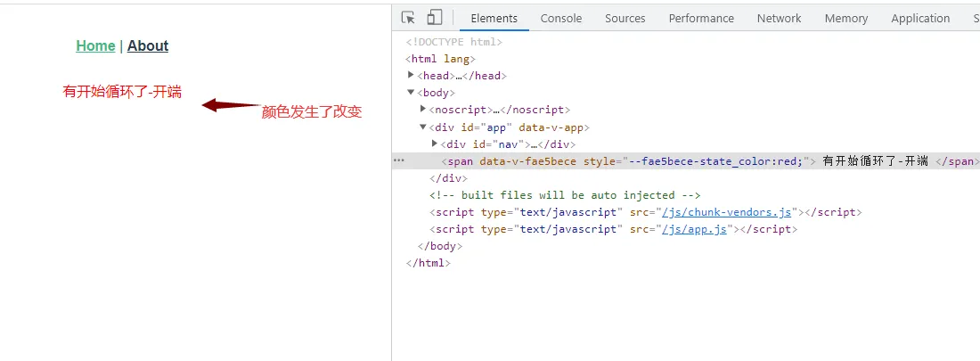Switch to the Elements tab

[x=494, y=18]
